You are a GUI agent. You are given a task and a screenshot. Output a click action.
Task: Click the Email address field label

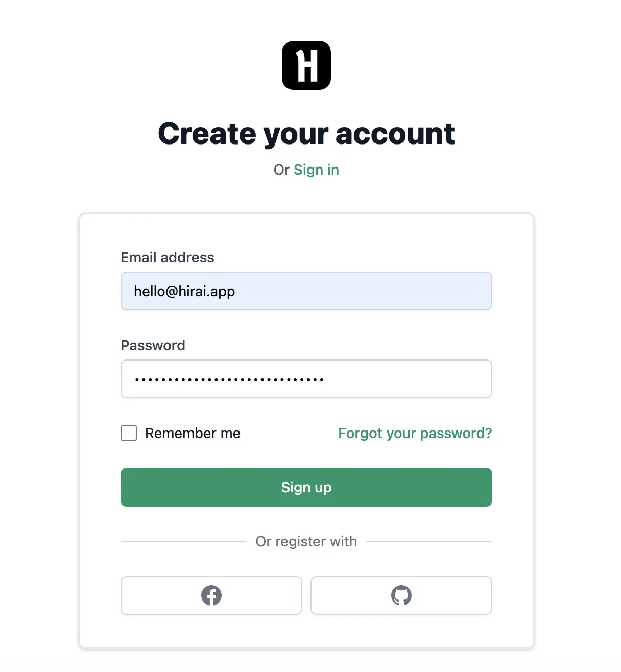tap(168, 257)
